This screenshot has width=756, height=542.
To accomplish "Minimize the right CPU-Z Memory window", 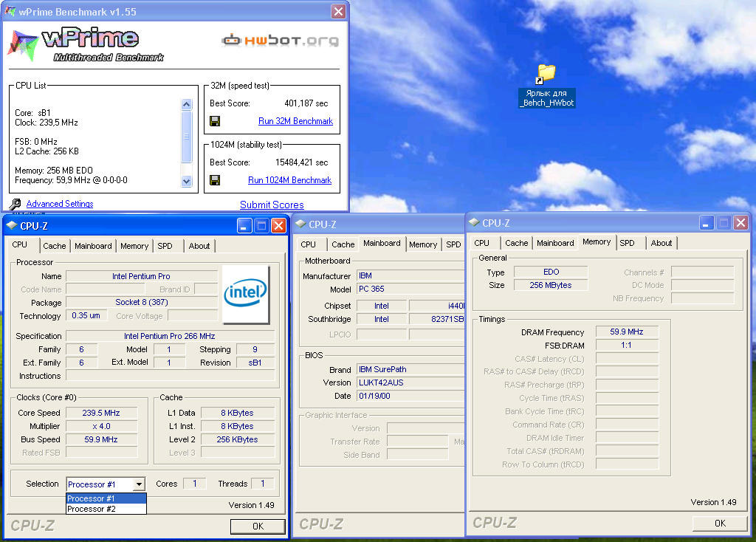I will (707, 223).
